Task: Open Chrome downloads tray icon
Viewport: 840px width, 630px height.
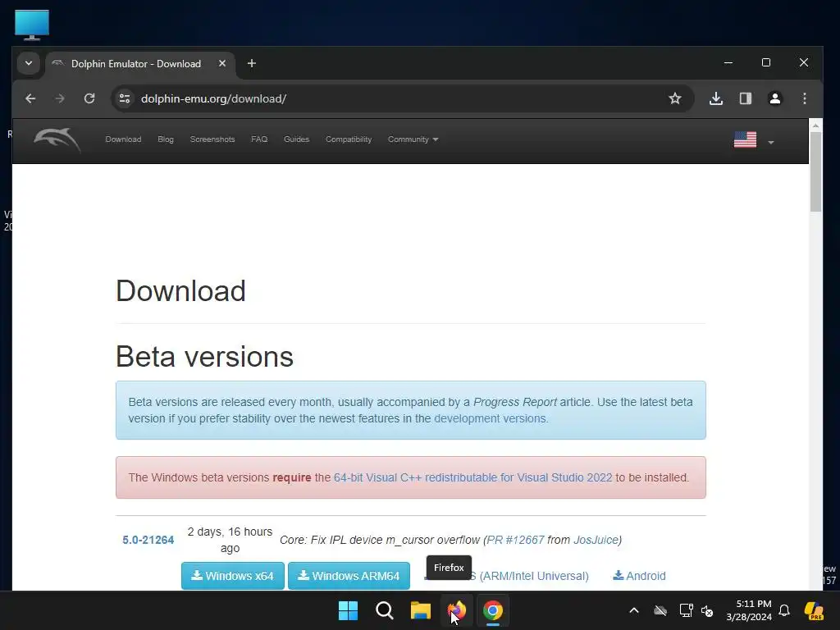Action: tap(716, 98)
